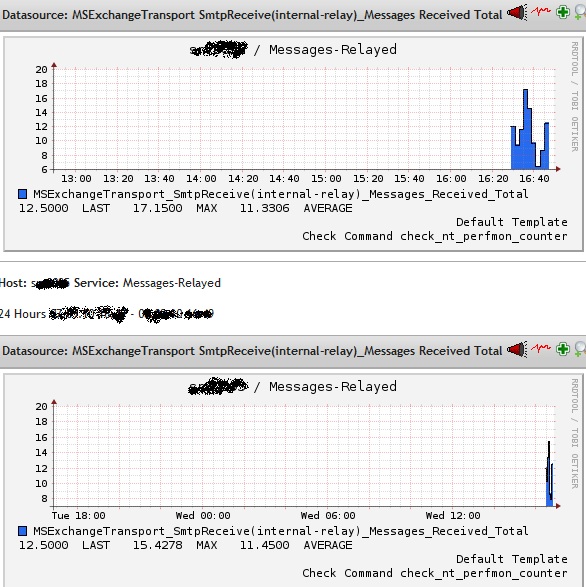Open the redacted host name link after Host:

point(50,283)
